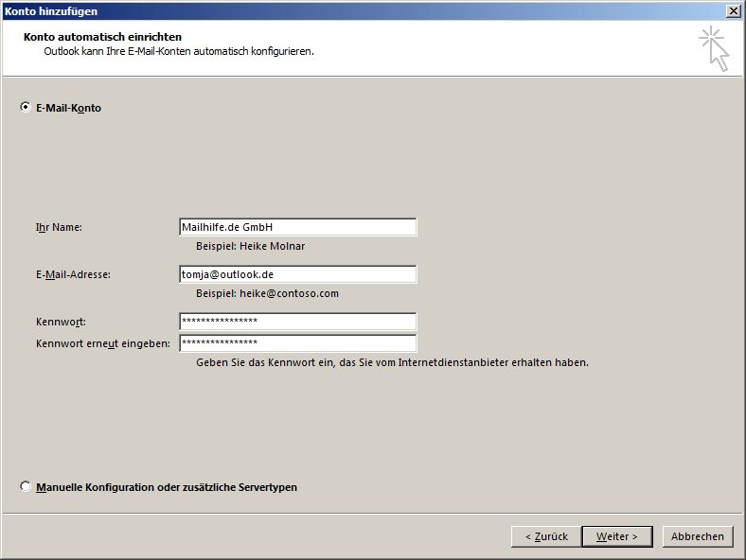
Task: Continue with the Weiter button
Action: (x=617, y=536)
